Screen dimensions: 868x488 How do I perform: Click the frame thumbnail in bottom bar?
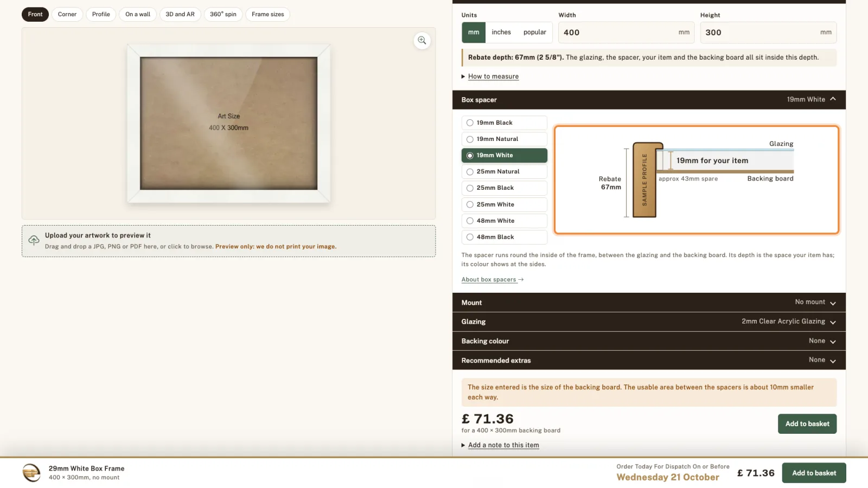(31, 473)
